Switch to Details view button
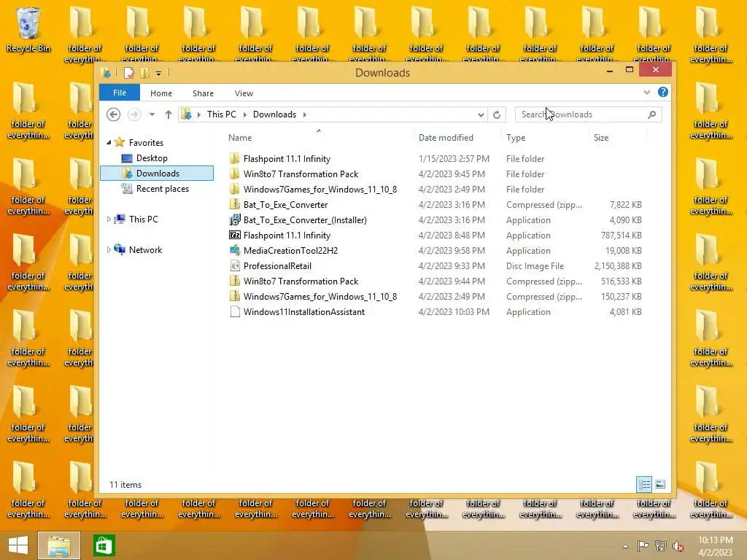This screenshot has width=747, height=560. pos(644,484)
